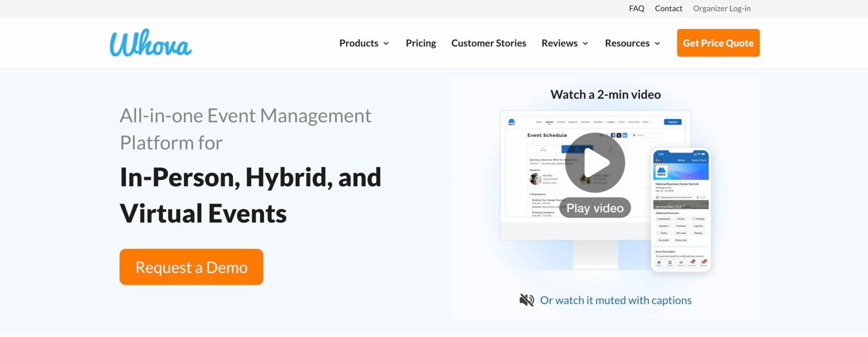Watch it muted with captions link

(x=616, y=300)
